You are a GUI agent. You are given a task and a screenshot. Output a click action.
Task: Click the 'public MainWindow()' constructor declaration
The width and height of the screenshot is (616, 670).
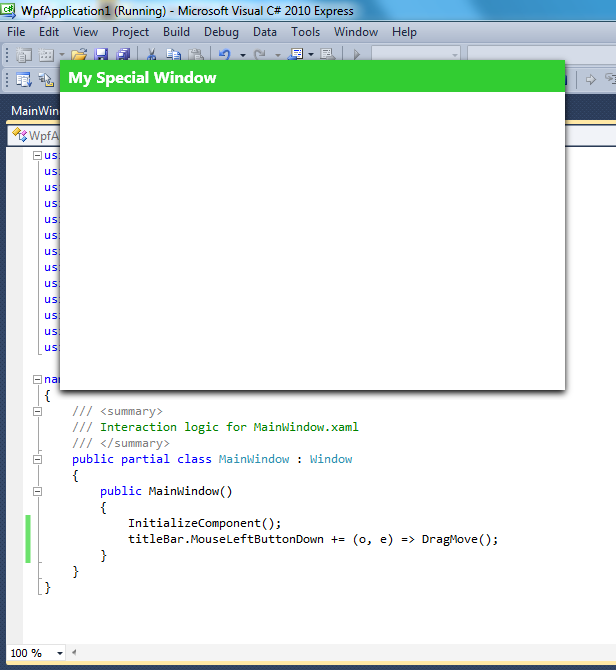pyautogui.click(x=166, y=491)
